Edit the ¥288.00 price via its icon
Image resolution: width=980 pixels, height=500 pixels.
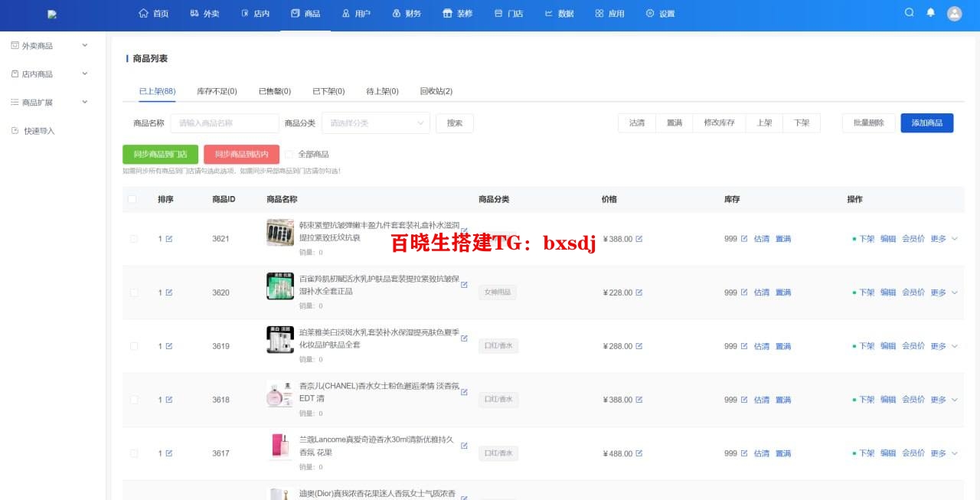tap(639, 346)
